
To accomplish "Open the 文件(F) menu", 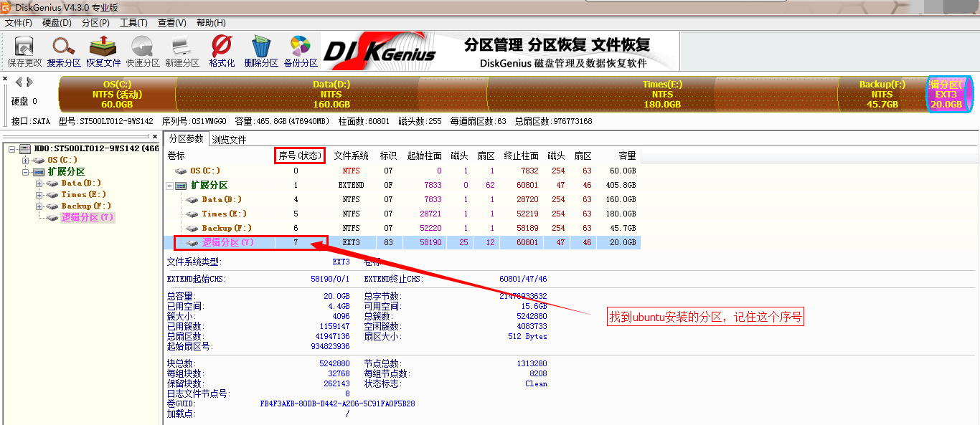I will [19, 23].
